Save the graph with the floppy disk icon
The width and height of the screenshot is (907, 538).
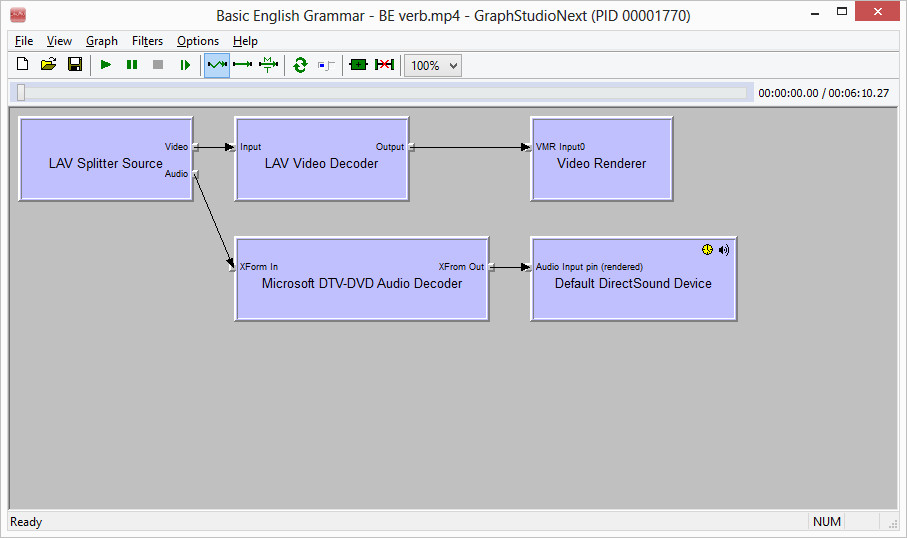(75, 64)
